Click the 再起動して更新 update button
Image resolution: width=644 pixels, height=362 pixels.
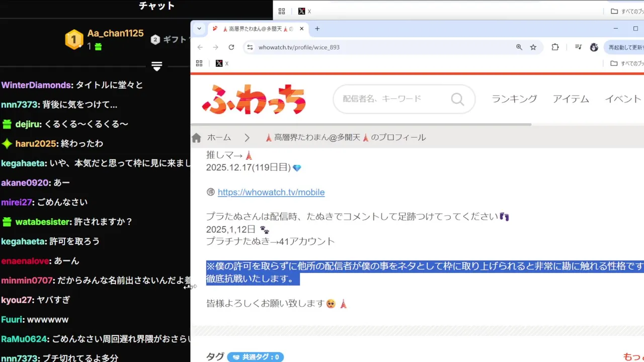click(624, 47)
